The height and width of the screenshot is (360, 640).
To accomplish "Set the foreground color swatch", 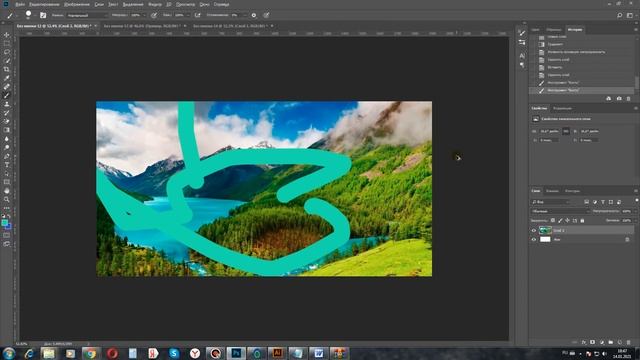I will [4, 223].
